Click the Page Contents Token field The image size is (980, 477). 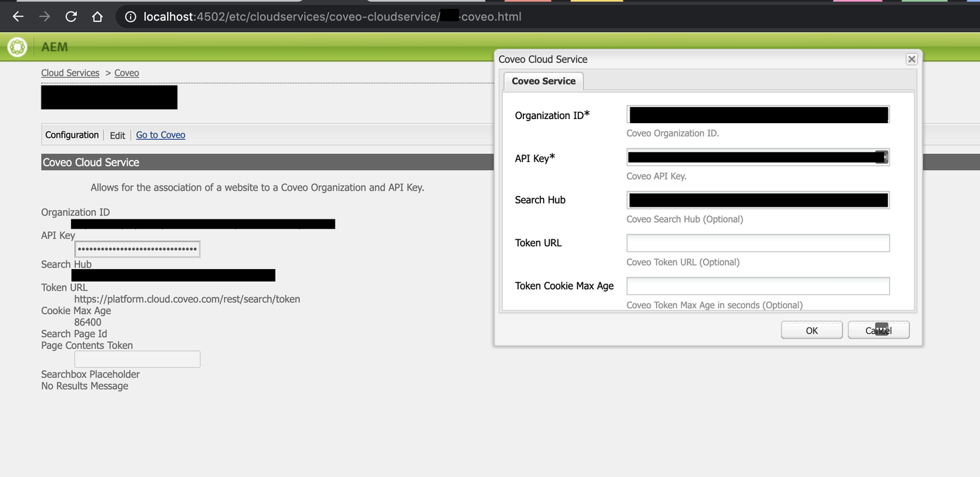137,359
